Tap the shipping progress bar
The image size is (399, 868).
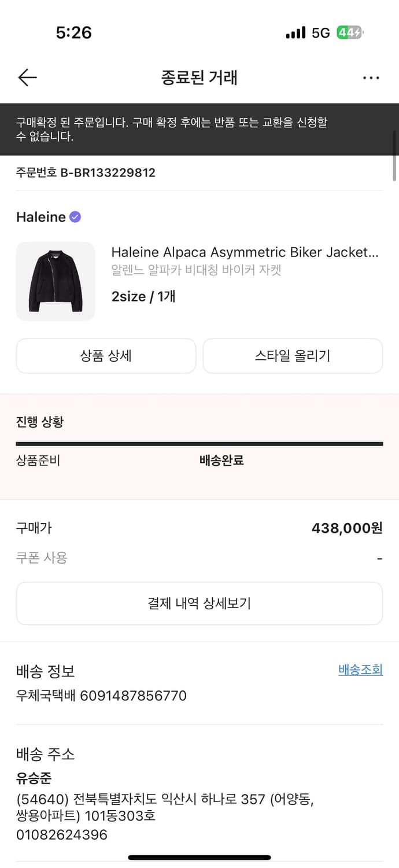pyautogui.click(x=199, y=443)
